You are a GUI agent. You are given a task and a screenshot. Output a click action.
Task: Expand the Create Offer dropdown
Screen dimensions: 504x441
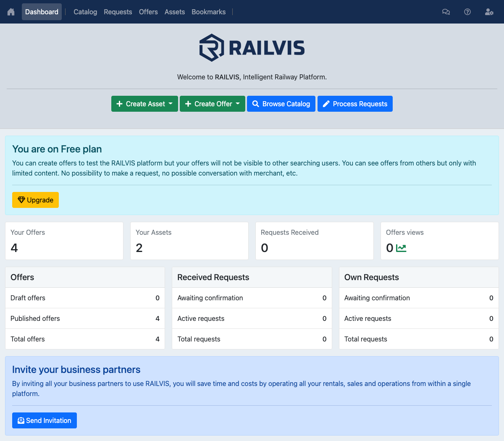pos(213,104)
